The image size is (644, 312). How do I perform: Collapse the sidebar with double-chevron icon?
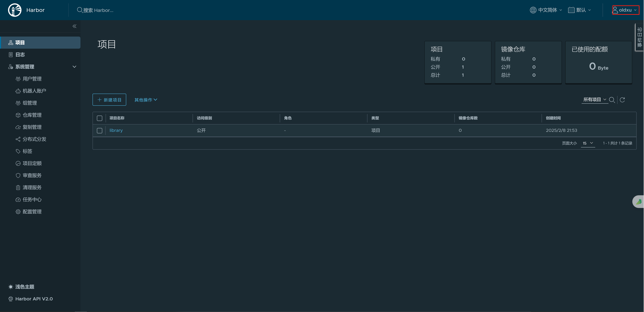(x=74, y=26)
